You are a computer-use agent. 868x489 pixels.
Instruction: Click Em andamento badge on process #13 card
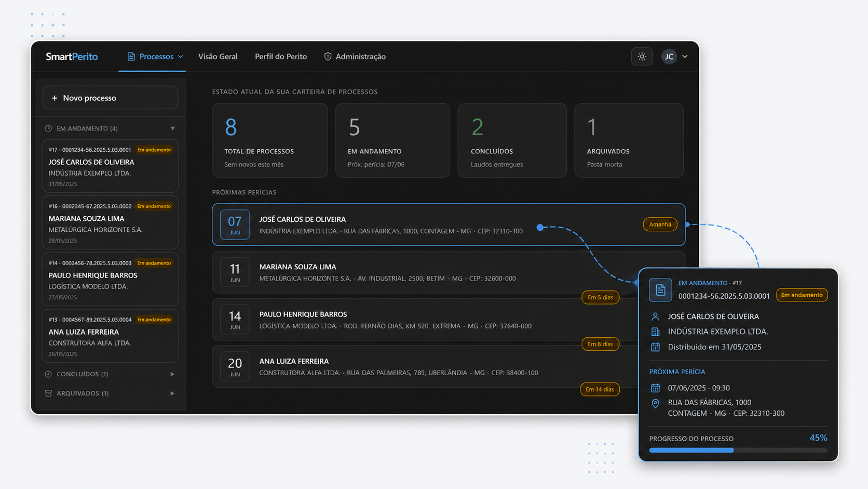point(154,320)
